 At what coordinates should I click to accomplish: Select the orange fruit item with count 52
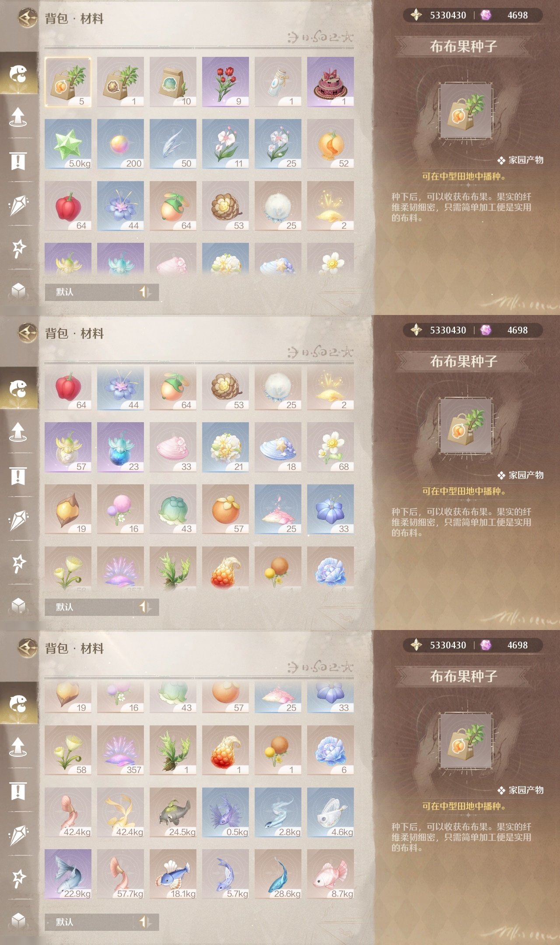point(330,144)
